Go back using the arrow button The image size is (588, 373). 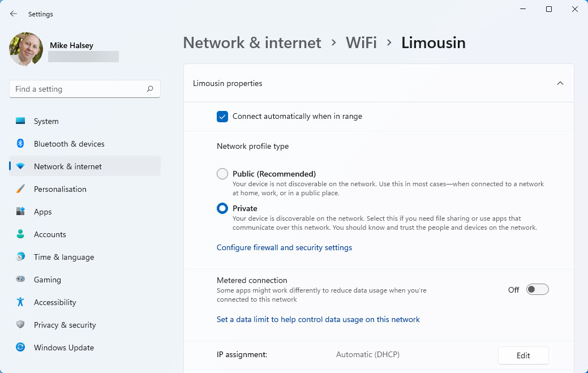pos(14,14)
